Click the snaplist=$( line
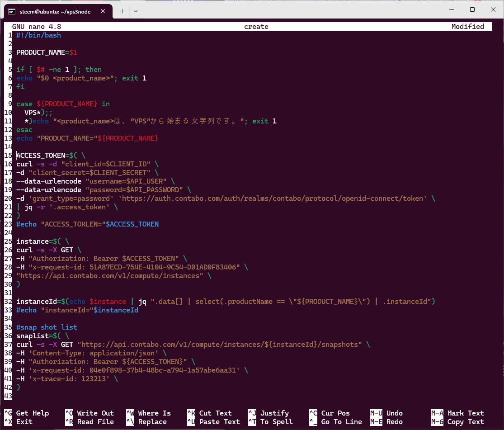This screenshot has height=430, width=504. point(43,336)
